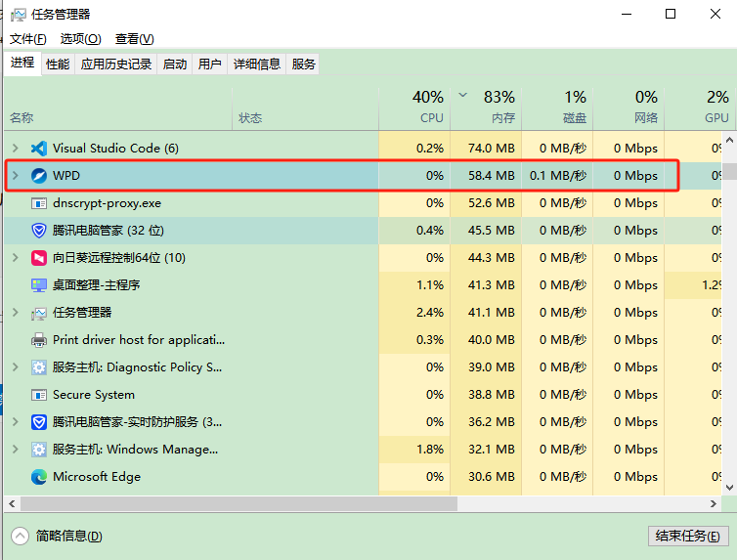Switch to the 性能 tab
737x560 pixels.
[x=58, y=64]
